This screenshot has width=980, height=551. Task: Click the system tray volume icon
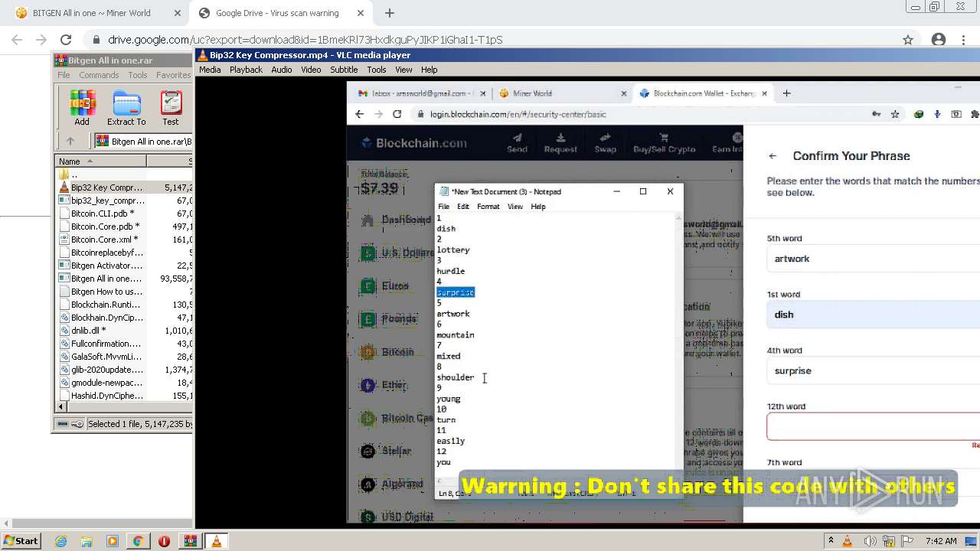pos(868,541)
